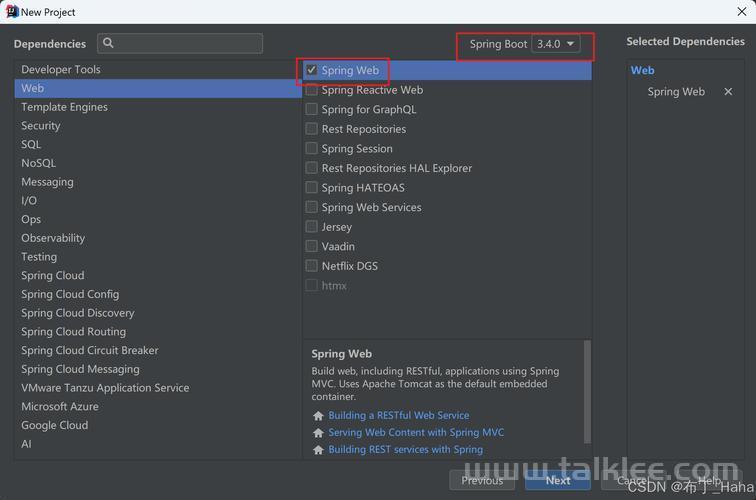Viewport: 756px width, 500px height.
Task: Tick the Spring for GraphQL checkbox
Action: 311,109
